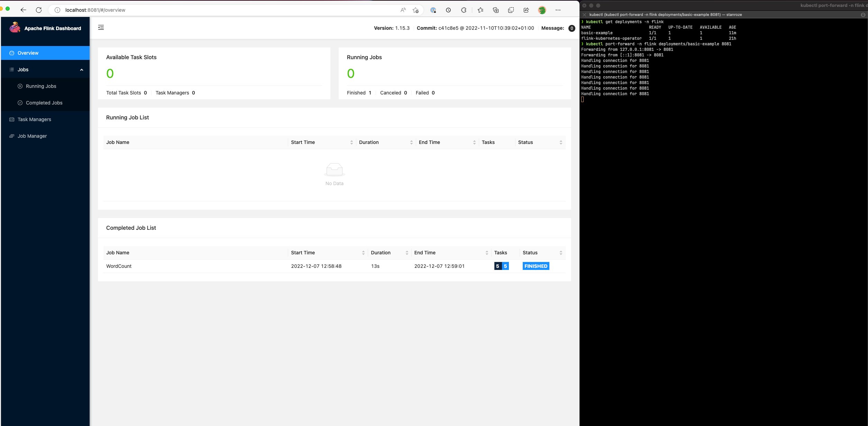Toggle the sidebar navigation menu

101,27
